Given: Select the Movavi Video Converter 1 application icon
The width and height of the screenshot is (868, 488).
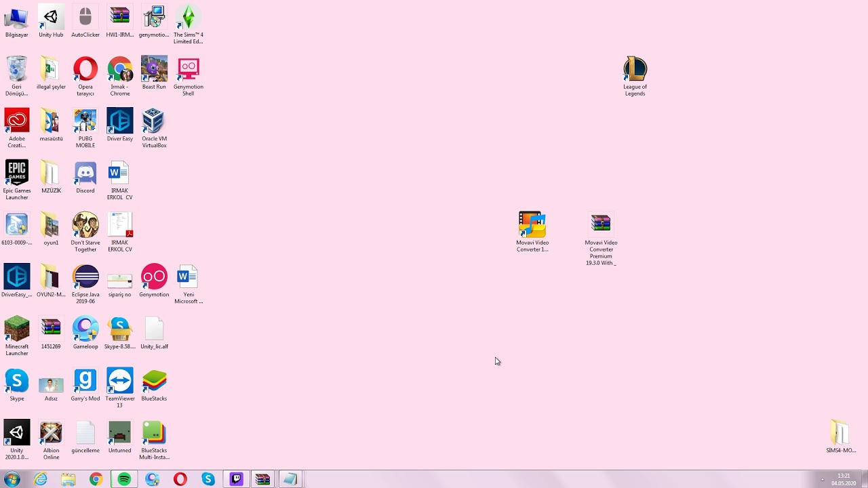Looking at the screenshot, I should click(532, 232).
